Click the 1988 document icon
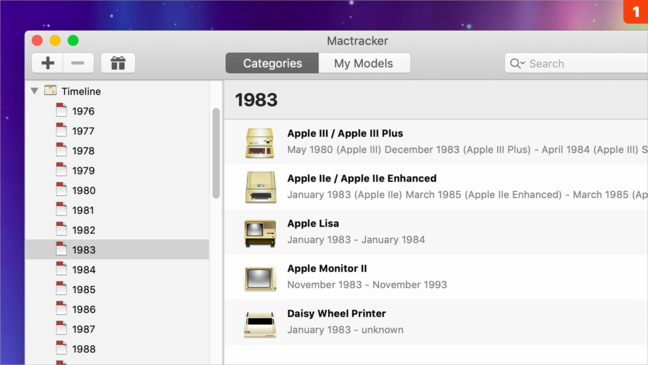 pyautogui.click(x=61, y=348)
